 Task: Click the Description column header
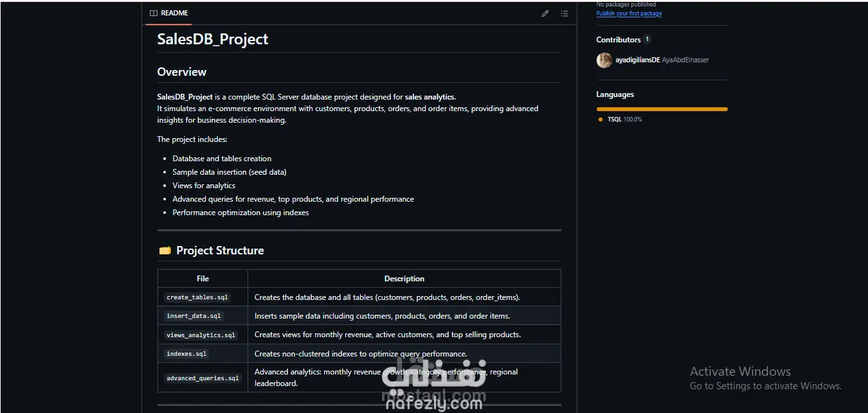click(x=404, y=279)
